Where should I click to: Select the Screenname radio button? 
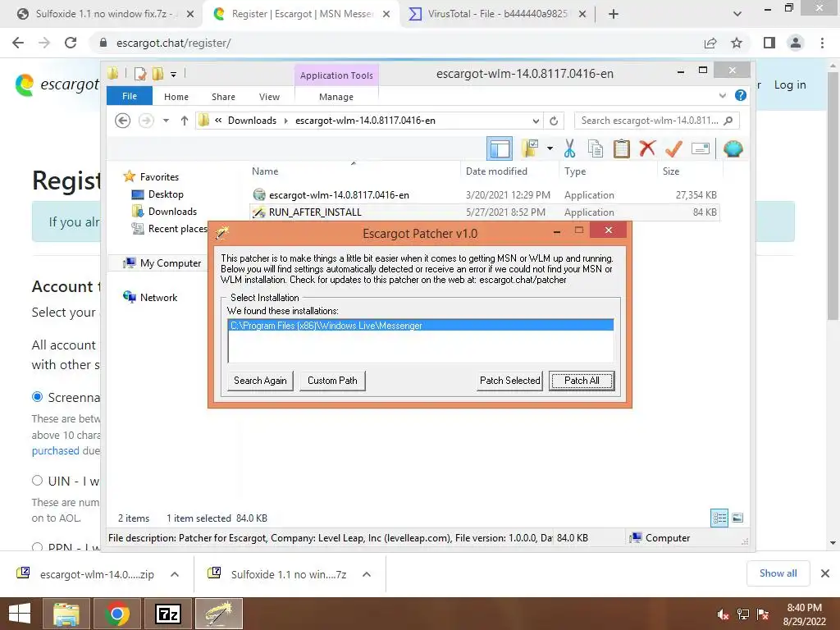click(x=37, y=397)
